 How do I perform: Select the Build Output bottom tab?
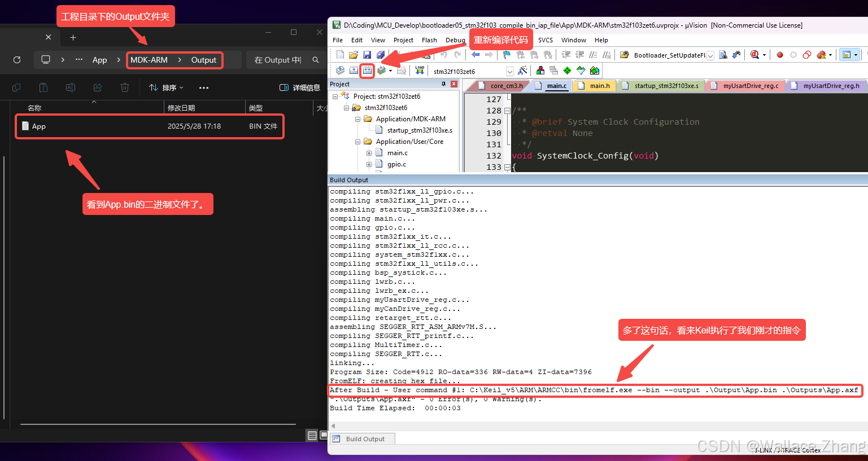pyautogui.click(x=361, y=439)
